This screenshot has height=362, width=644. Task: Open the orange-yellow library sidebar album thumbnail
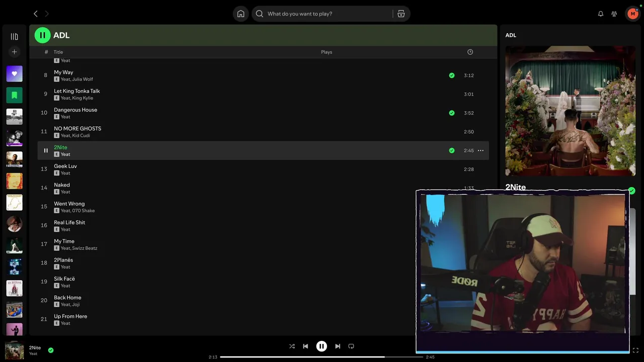click(x=14, y=181)
